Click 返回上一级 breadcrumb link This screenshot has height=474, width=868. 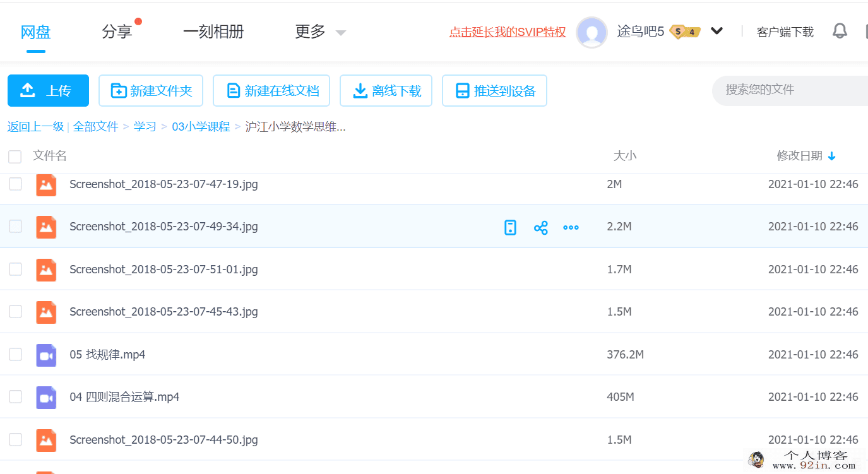[x=36, y=126]
